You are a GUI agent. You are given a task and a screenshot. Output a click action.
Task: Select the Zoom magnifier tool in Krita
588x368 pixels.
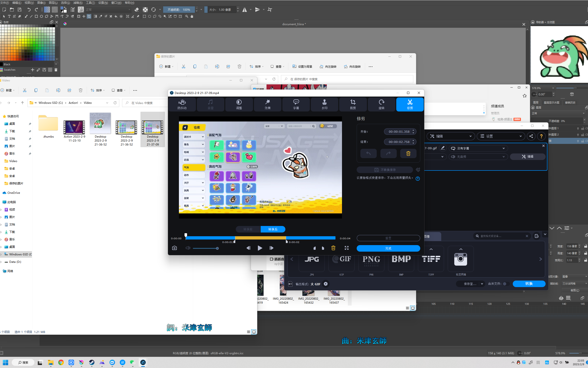coord(187,16)
